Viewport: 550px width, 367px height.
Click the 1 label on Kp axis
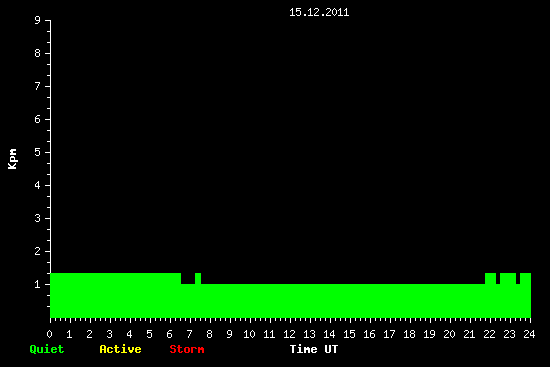pos(38,284)
